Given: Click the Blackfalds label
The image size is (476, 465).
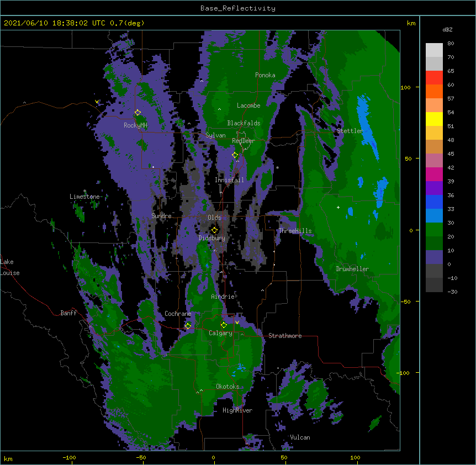Looking at the screenshot, I should click(244, 123).
